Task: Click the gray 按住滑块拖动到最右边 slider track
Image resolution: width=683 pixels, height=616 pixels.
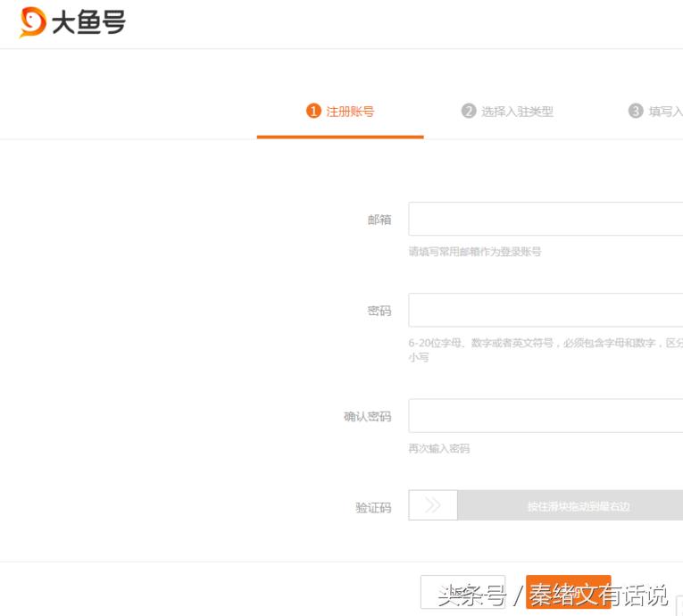Action: 571,505
